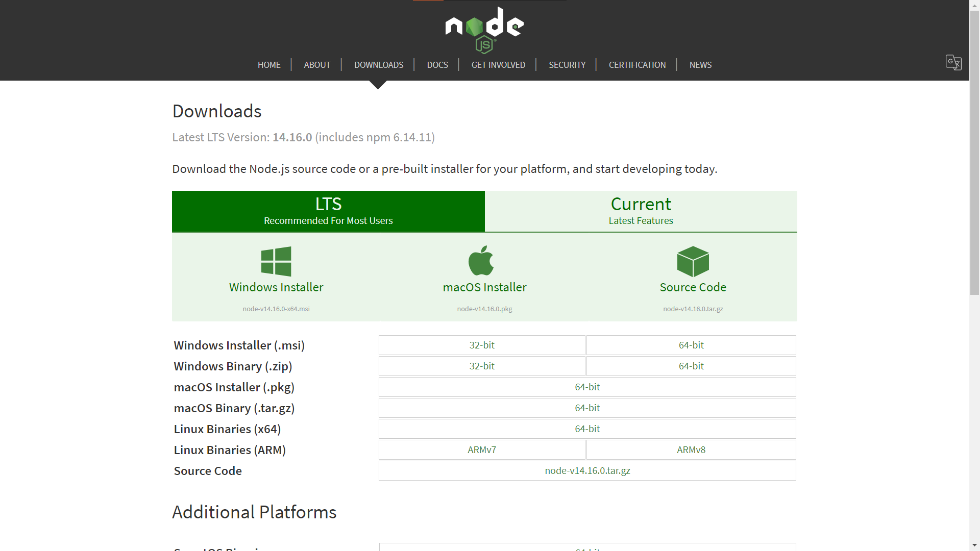Select the LTS Recommended tab
980x551 pixels.
point(328,211)
